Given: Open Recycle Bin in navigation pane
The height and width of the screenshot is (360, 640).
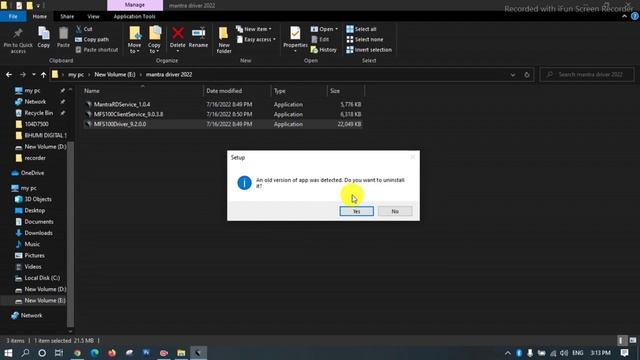Looking at the screenshot, I should coord(38,113).
